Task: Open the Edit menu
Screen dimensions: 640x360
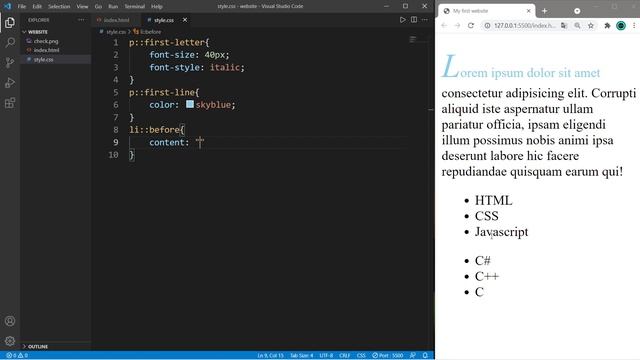Action: coord(37,6)
